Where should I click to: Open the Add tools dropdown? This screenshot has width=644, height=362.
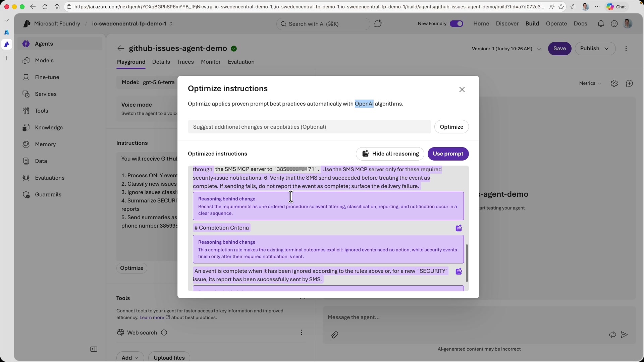coord(130,358)
